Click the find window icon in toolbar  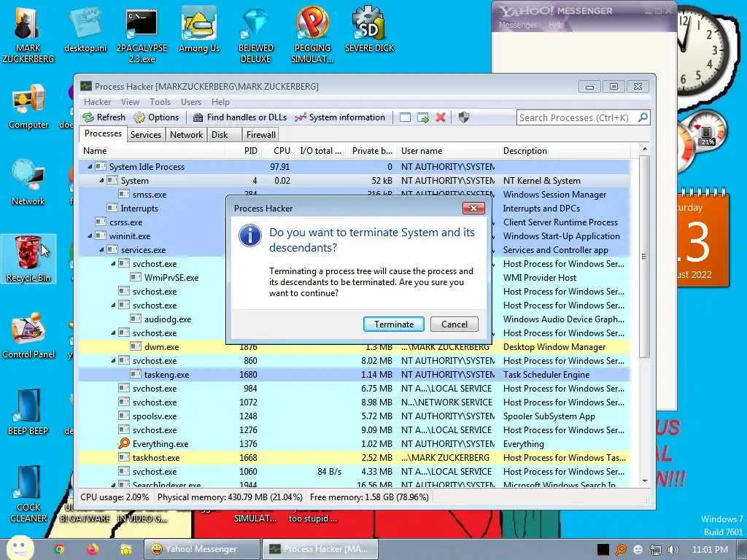click(x=405, y=117)
